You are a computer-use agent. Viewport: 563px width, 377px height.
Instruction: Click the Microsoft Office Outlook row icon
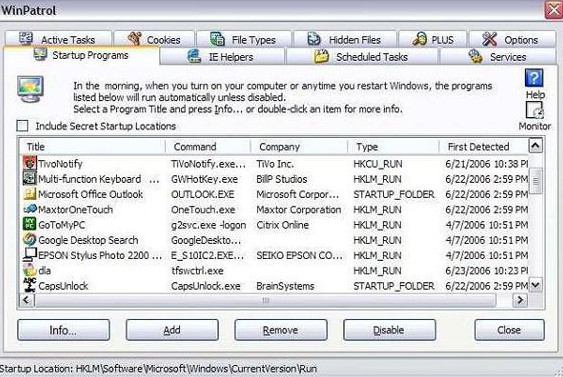coord(29,194)
